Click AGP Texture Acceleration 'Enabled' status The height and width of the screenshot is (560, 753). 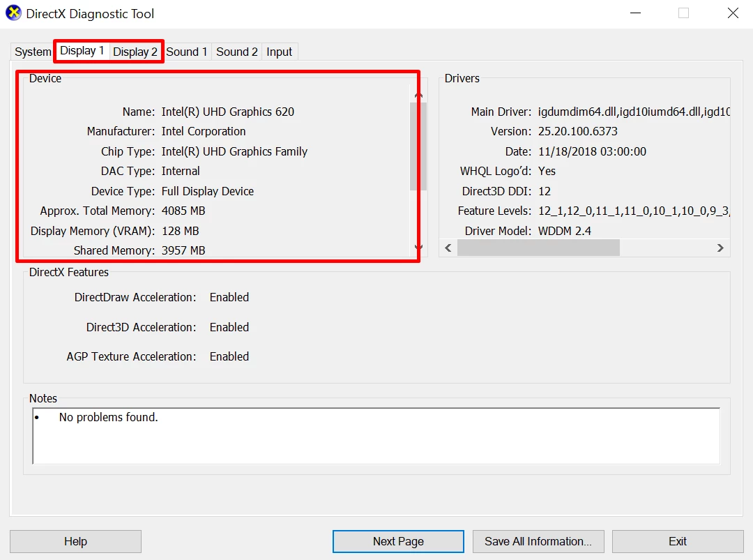click(229, 357)
